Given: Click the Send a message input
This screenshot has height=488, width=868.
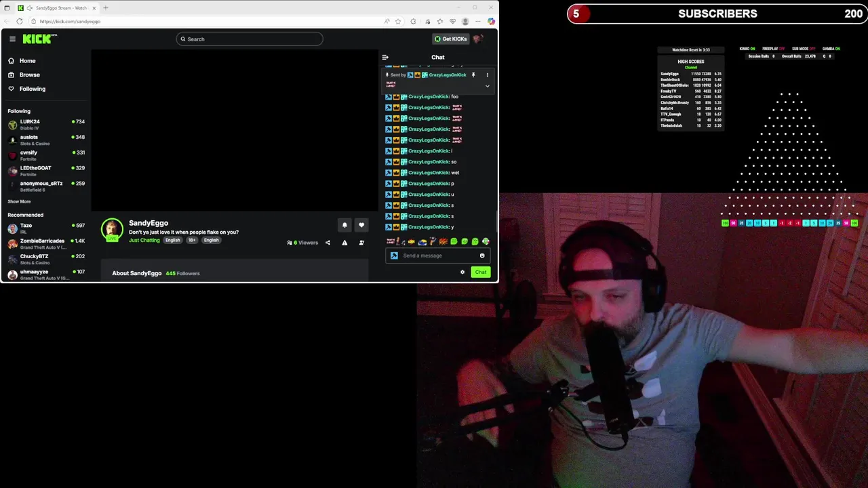Looking at the screenshot, I should click(439, 256).
